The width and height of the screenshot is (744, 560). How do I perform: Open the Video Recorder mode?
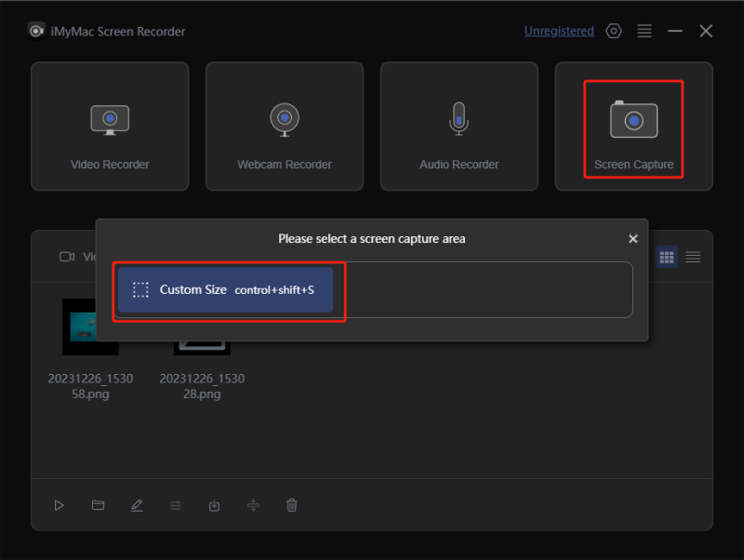(x=110, y=127)
